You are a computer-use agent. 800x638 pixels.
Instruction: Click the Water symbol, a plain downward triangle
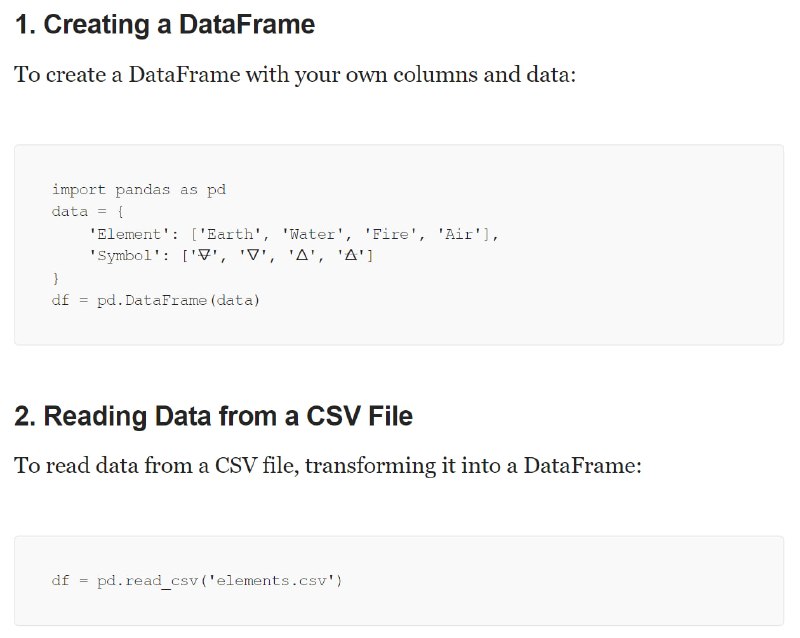click(253, 255)
